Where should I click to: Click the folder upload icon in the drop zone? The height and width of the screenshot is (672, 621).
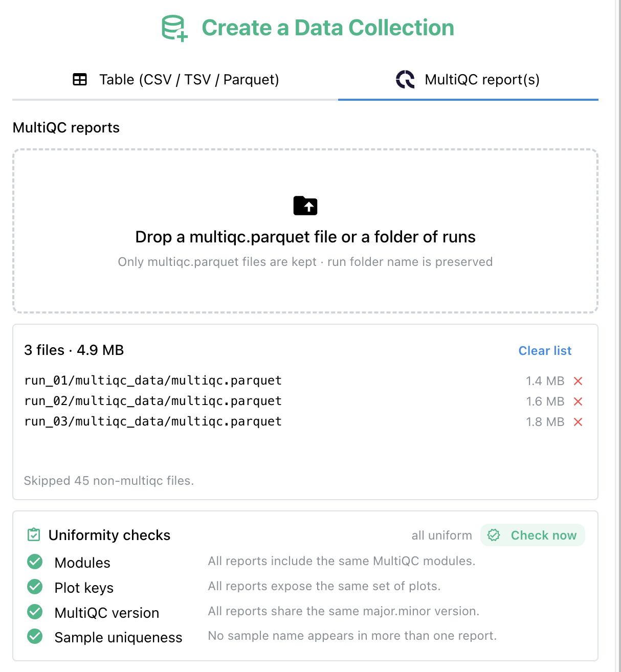pos(305,206)
